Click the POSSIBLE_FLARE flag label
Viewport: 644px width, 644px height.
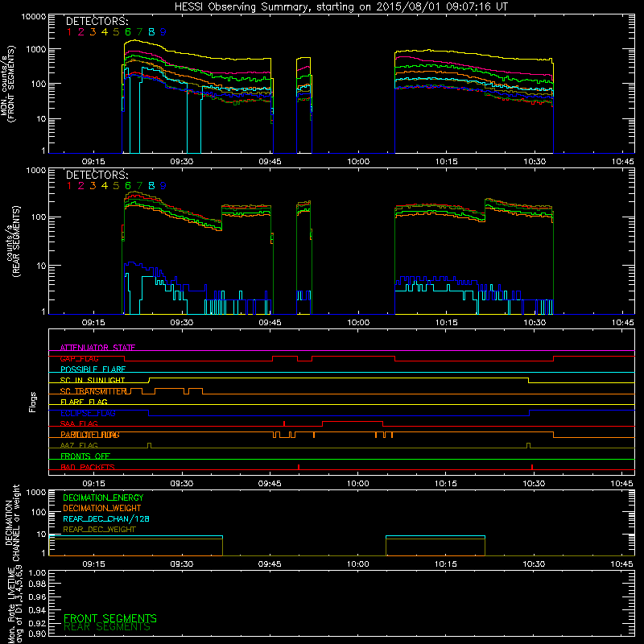coord(93,369)
